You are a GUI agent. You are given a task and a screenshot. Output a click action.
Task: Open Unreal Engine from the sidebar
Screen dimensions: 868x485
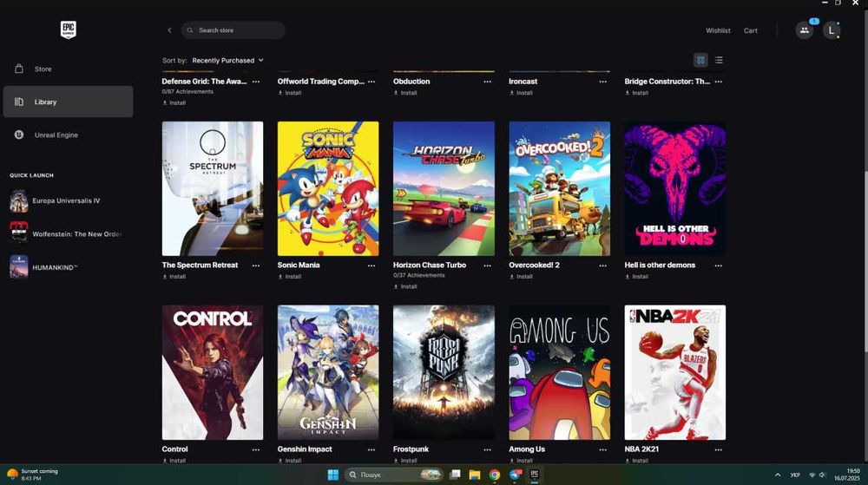[68, 135]
